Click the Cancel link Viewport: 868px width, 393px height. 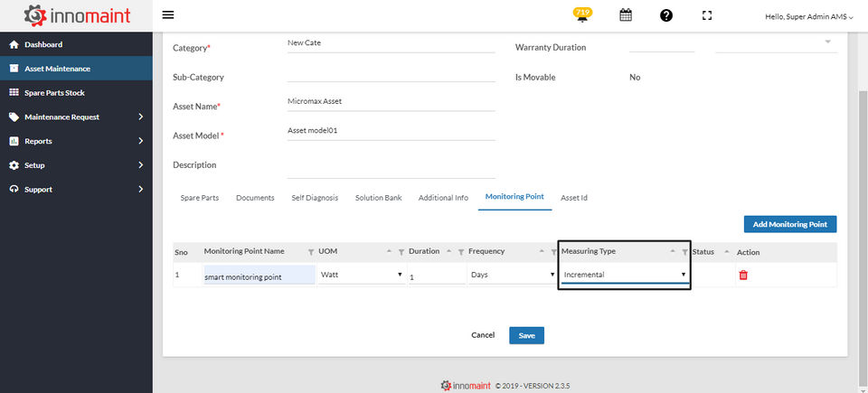pyautogui.click(x=483, y=335)
